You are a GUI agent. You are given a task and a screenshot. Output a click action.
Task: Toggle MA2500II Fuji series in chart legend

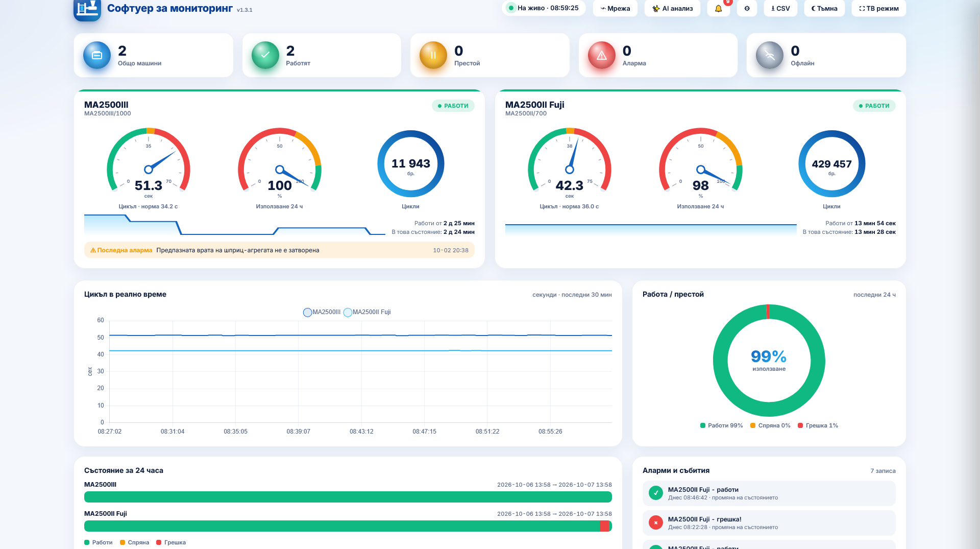coord(367,312)
